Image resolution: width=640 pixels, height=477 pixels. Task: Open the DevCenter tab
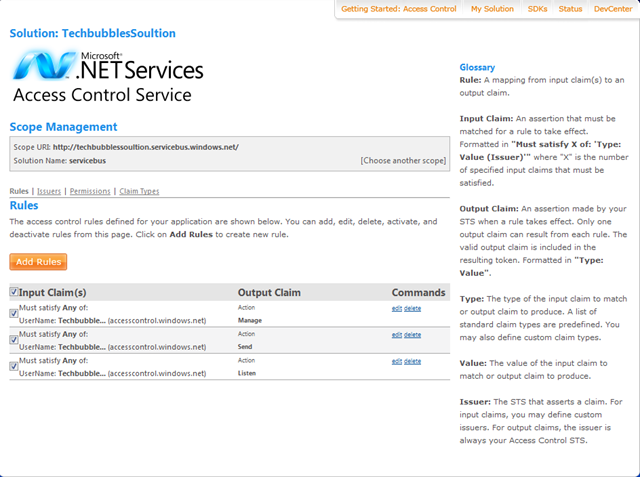point(613,9)
